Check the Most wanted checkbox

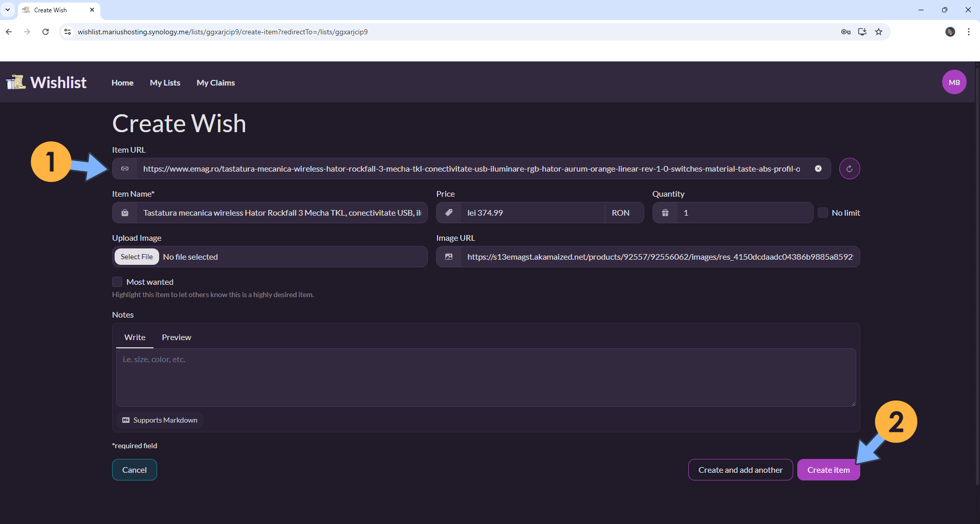pos(117,282)
